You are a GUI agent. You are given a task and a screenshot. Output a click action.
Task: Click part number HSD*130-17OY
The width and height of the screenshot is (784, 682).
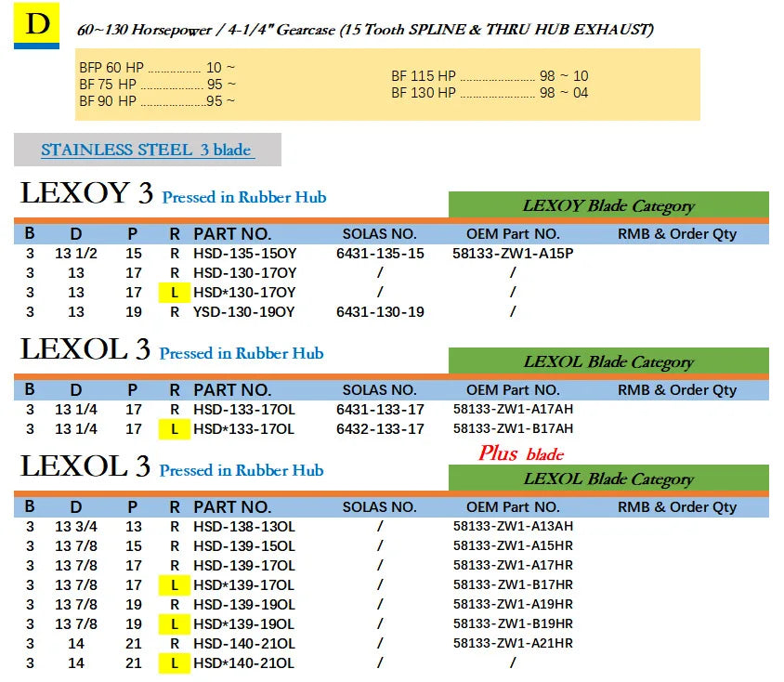pos(244,293)
